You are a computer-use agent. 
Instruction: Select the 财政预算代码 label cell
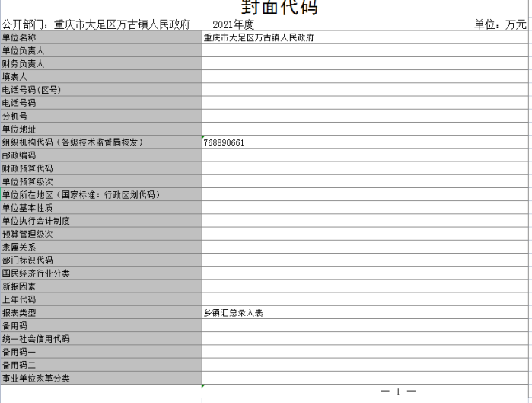point(101,168)
